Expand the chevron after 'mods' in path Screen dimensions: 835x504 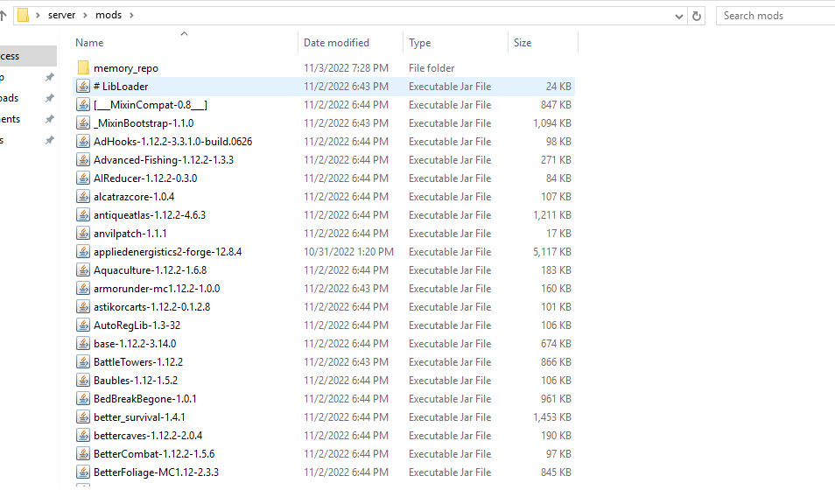click(x=131, y=16)
